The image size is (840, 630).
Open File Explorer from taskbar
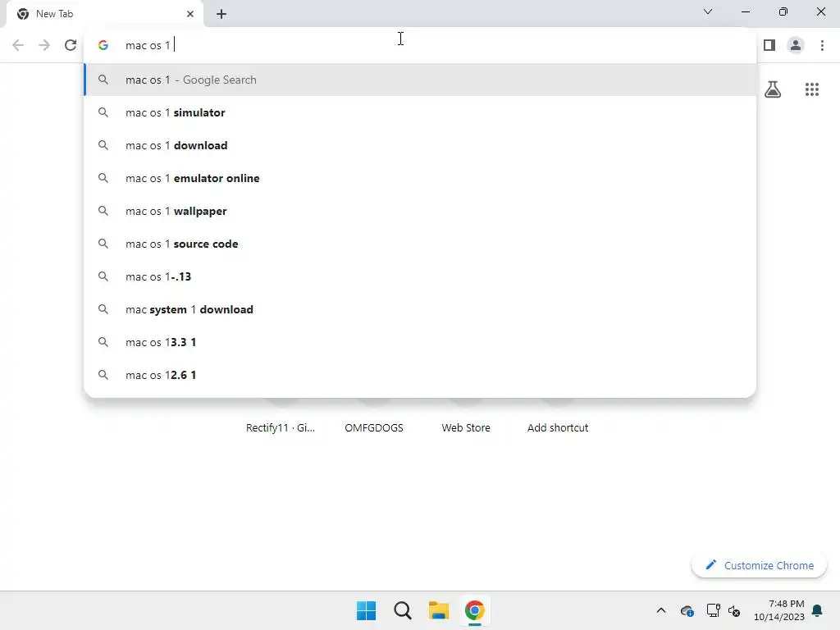click(438, 610)
